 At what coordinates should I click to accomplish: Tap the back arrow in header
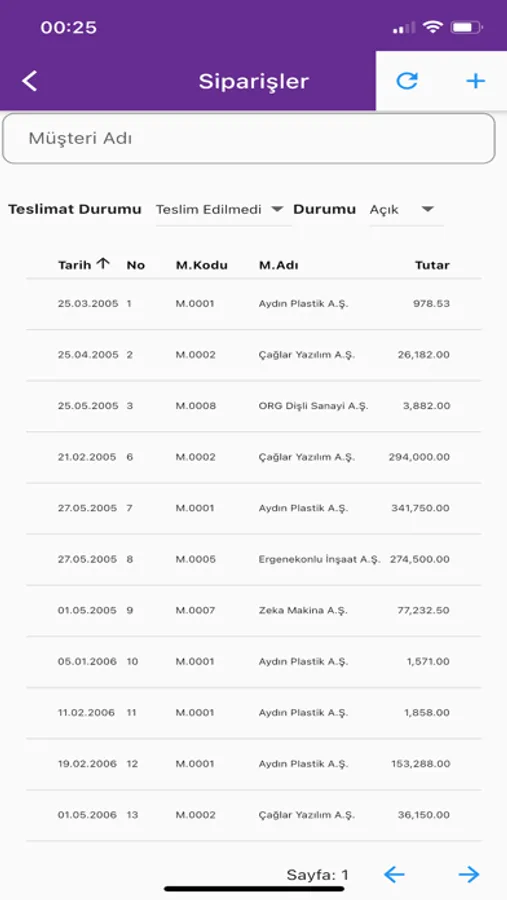[30, 81]
